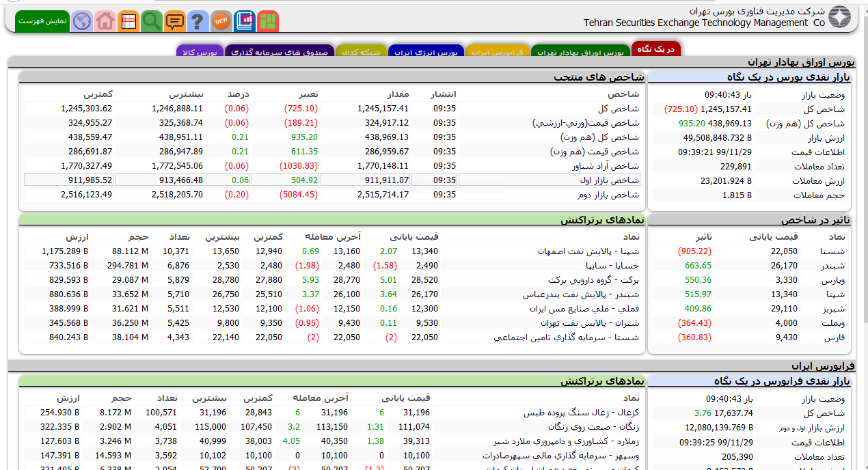
Task: Click the green 'نمایش فهرست' button
Action: pyautogui.click(x=42, y=21)
